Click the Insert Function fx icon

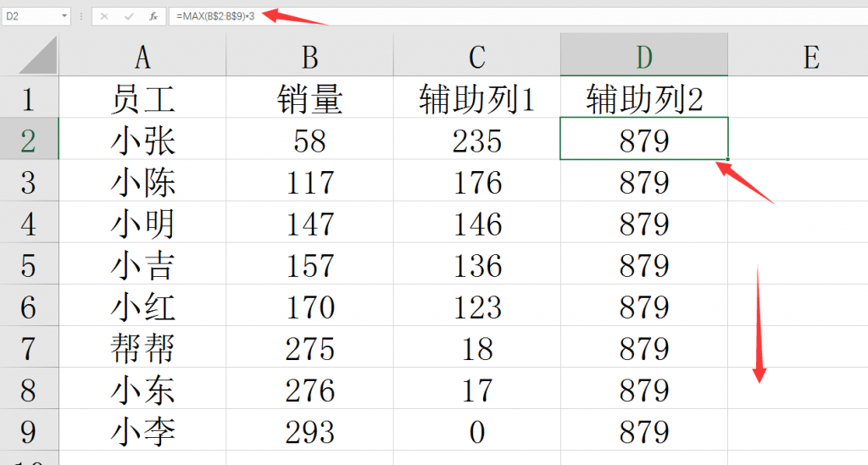click(153, 16)
